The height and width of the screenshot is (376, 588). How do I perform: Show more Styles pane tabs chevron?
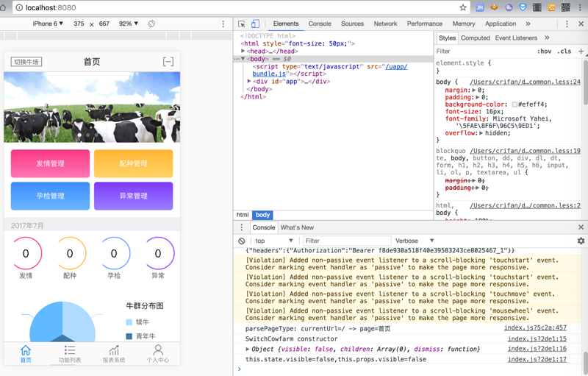pyautogui.click(x=547, y=38)
